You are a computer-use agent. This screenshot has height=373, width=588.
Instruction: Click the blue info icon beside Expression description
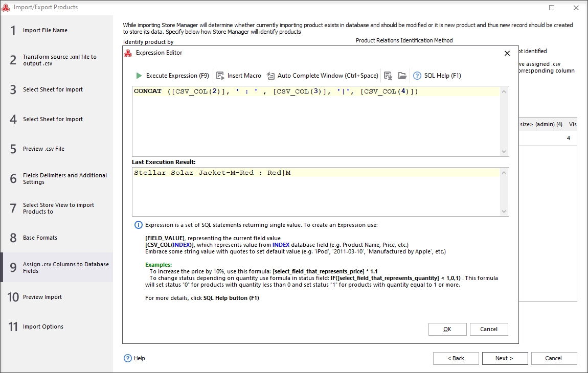point(139,225)
